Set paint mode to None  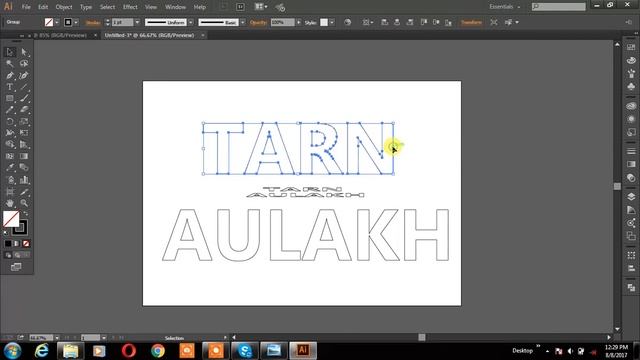click(26, 244)
